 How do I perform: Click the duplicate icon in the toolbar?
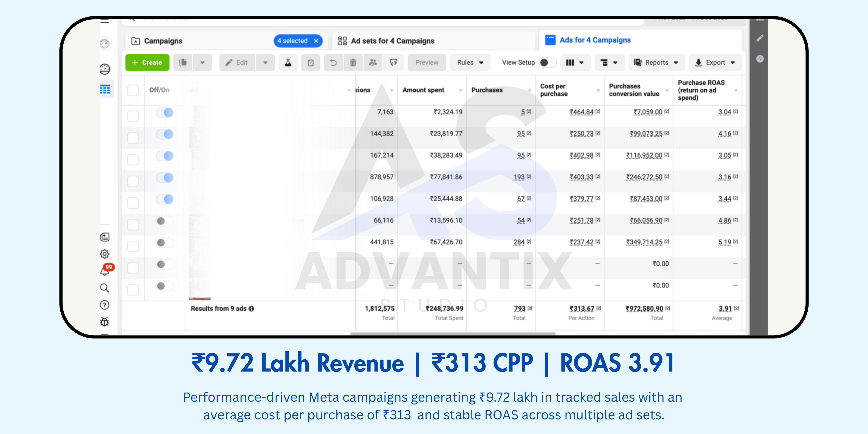coord(183,62)
